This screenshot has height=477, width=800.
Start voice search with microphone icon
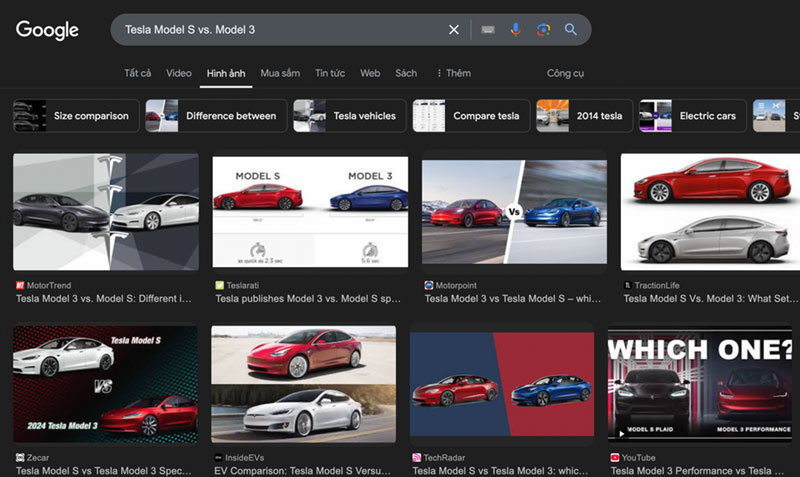[x=515, y=30]
